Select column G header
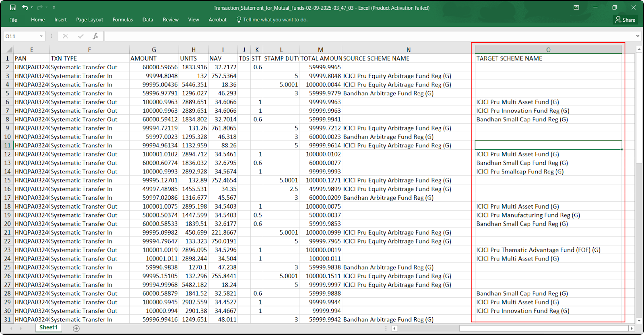The width and height of the screenshot is (644, 335). (154, 50)
